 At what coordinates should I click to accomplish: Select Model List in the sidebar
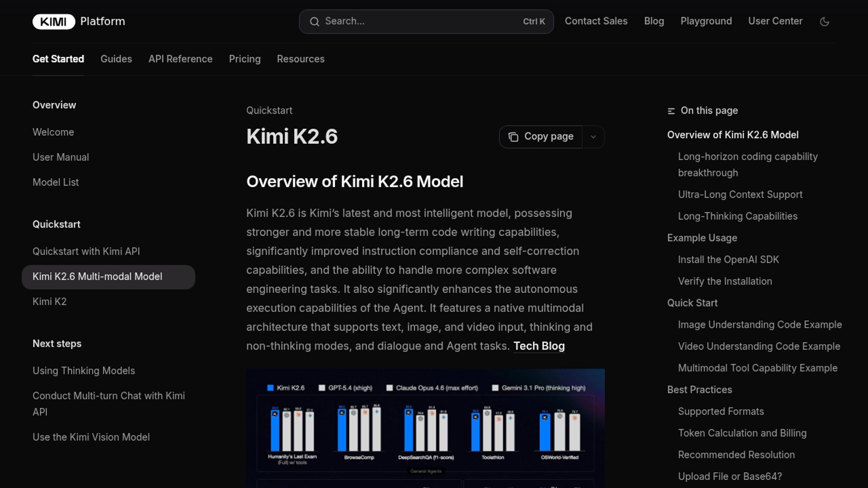click(x=55, y=182)
